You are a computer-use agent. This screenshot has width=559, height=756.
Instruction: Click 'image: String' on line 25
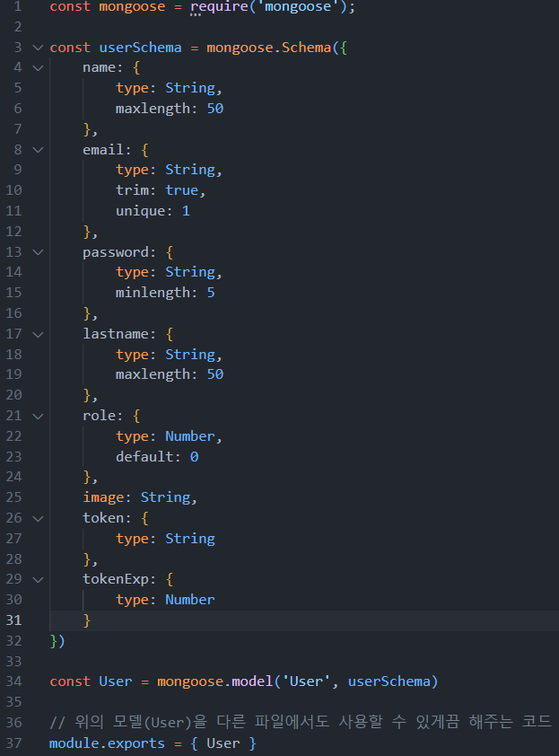click(136, 497)
